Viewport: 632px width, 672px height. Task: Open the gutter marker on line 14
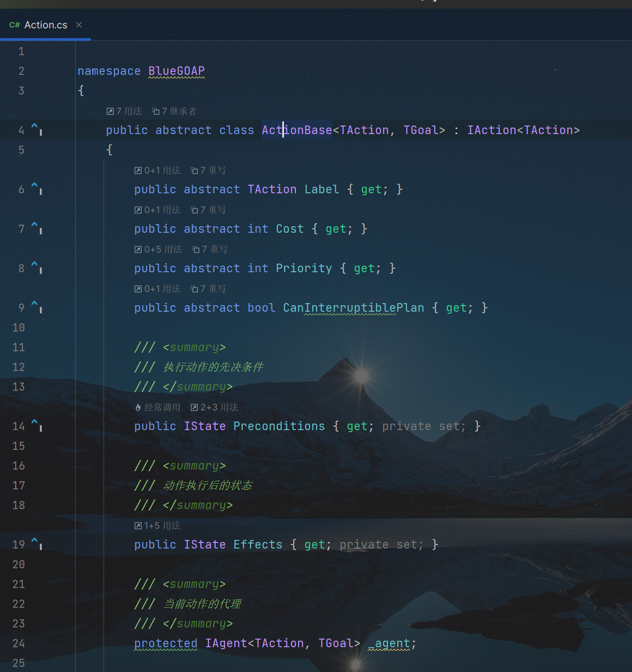37,425
